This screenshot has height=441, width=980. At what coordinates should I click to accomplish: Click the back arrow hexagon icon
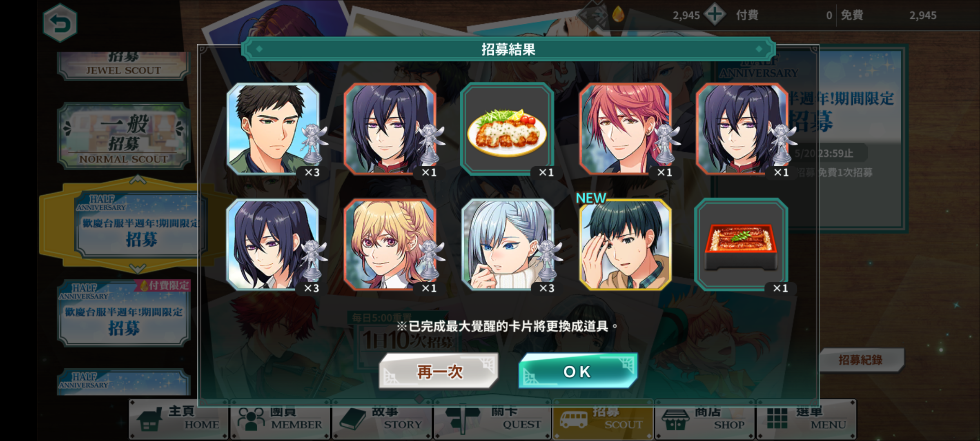[60, 23]
